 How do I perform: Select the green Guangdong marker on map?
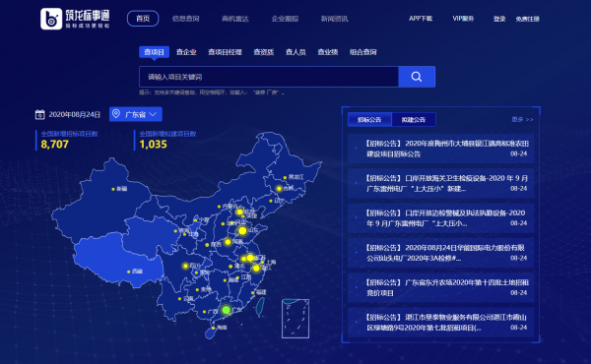point(226,310)
